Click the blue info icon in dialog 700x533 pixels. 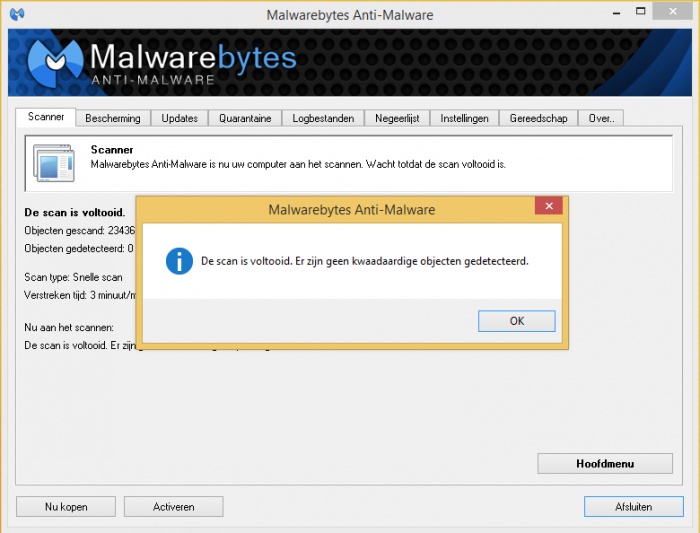[x=179, y=261]
